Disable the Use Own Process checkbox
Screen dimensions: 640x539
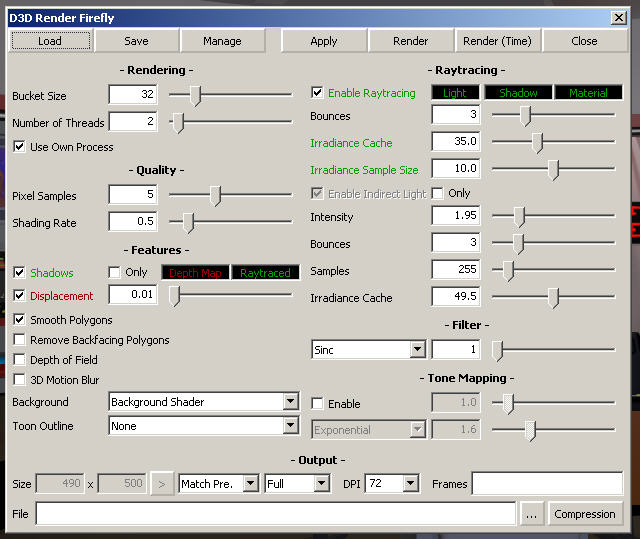(20, 147)
